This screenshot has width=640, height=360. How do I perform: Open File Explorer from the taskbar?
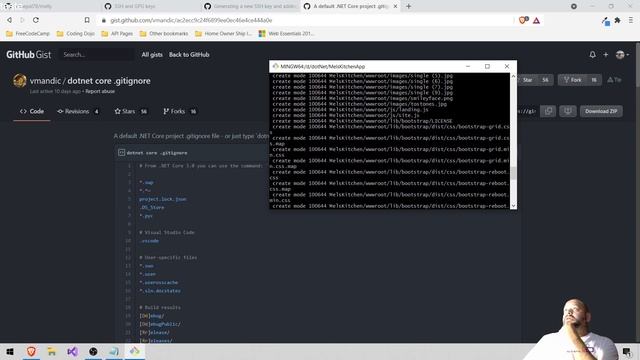[x=52, y=351]
